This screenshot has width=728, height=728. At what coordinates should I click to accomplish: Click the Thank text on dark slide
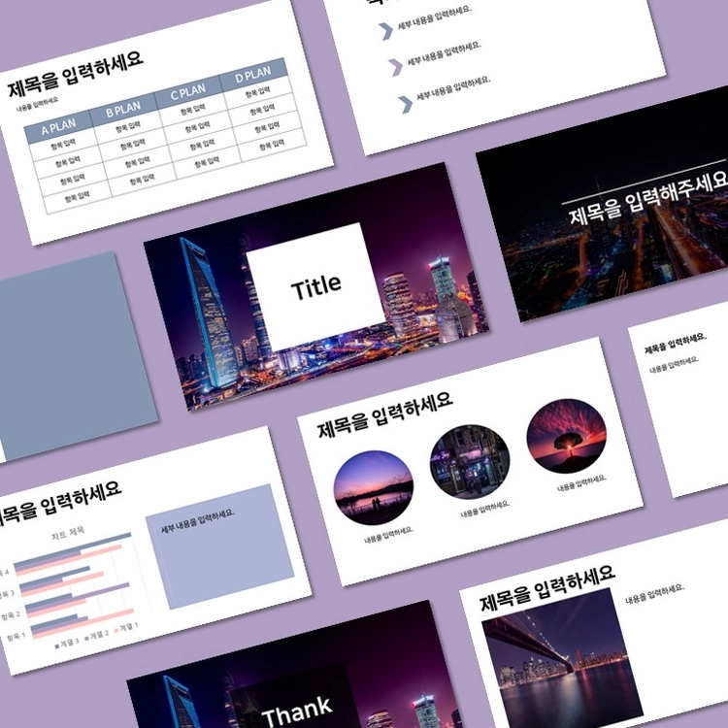tap(297, 711)
